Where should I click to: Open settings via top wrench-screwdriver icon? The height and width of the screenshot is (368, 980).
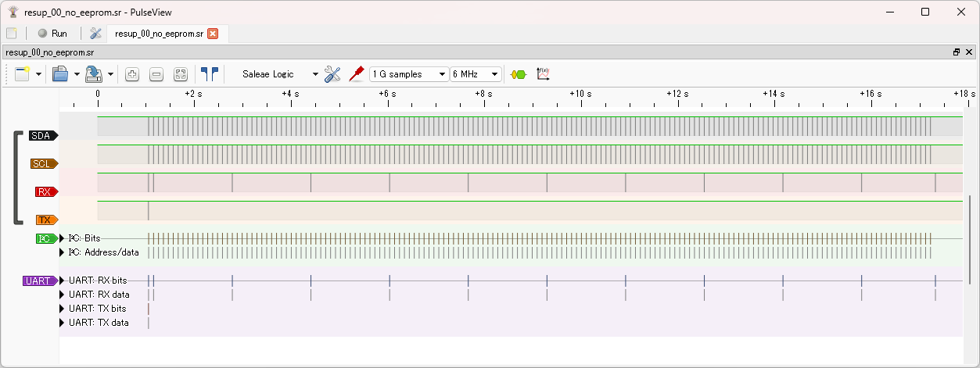coord(96,34)
